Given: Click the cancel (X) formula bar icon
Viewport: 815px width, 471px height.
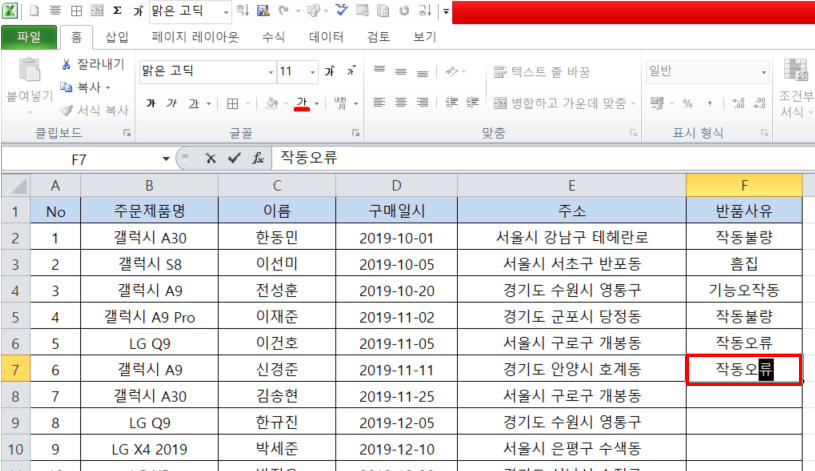Looking at the screenshot, I should coord(211,159).
